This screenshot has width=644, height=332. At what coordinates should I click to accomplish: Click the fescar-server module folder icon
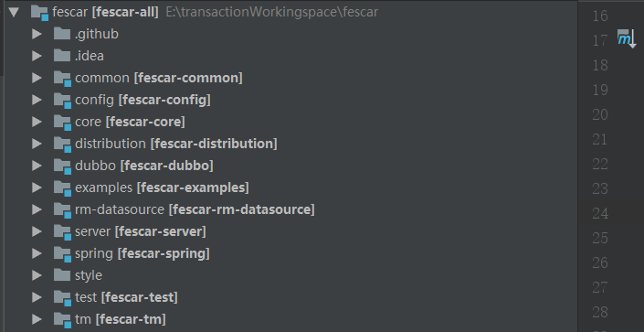click(x=62, y=232)
